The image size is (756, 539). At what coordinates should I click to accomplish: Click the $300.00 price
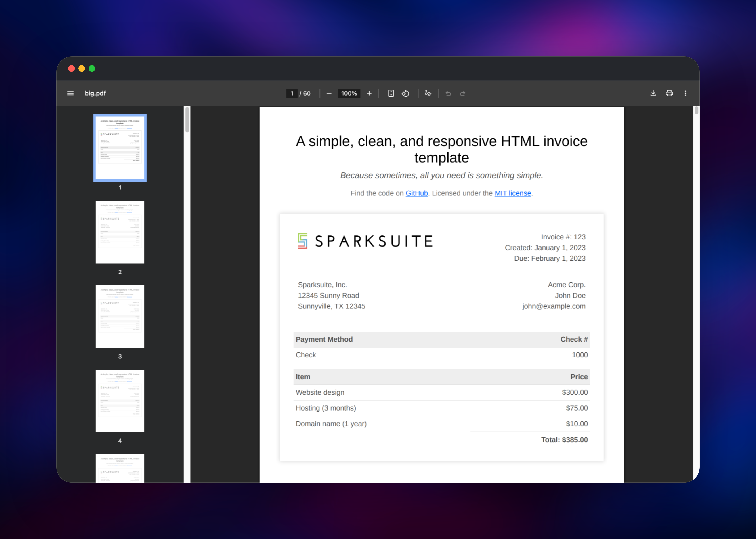(x=574, y=392)
